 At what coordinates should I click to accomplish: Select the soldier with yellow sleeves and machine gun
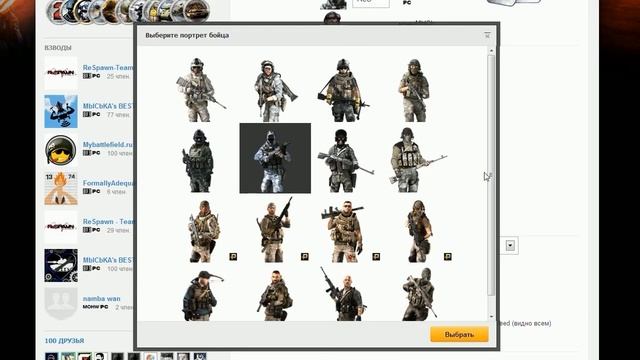pyautogui.click(x=344, y=90)
